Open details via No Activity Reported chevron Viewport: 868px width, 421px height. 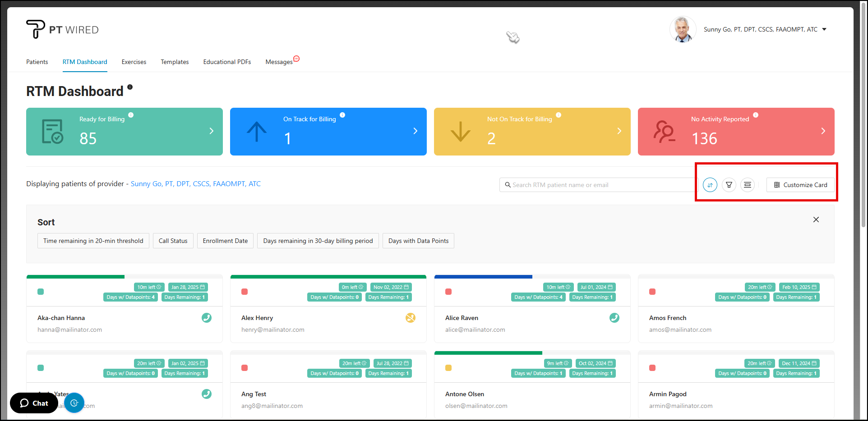(823, 131)
